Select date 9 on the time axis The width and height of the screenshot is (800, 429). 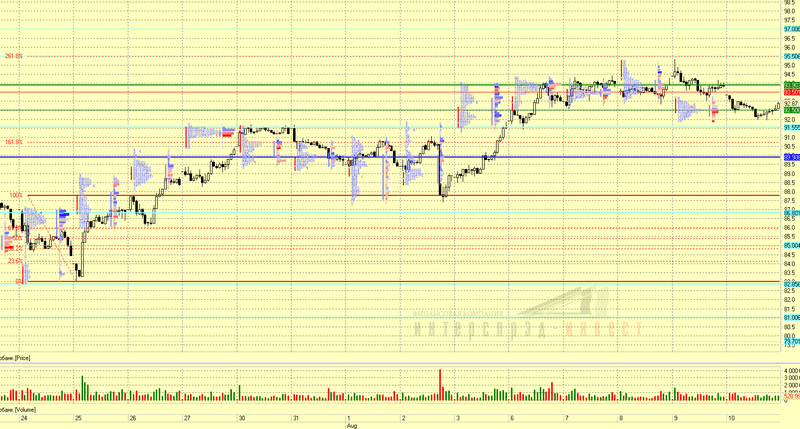pyautogui.click(x=676, y=418)
